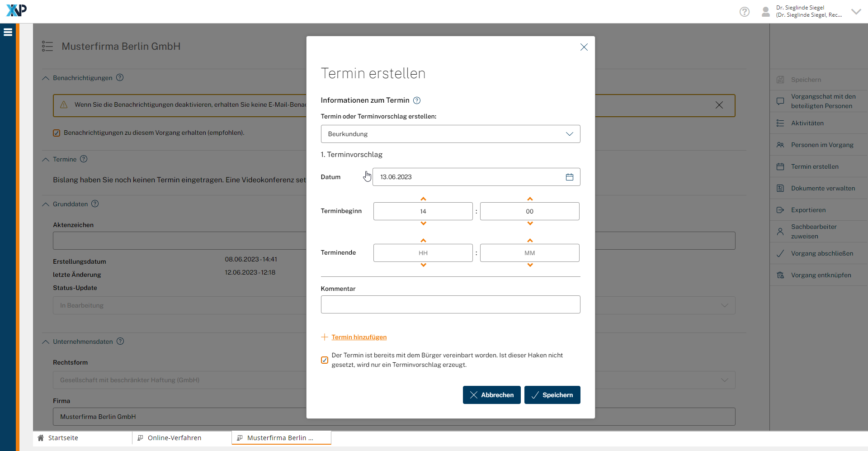Increase the Terminende minutes
Image resolution: width=868 pixels, height=451 pixels.
click(530, 240)
